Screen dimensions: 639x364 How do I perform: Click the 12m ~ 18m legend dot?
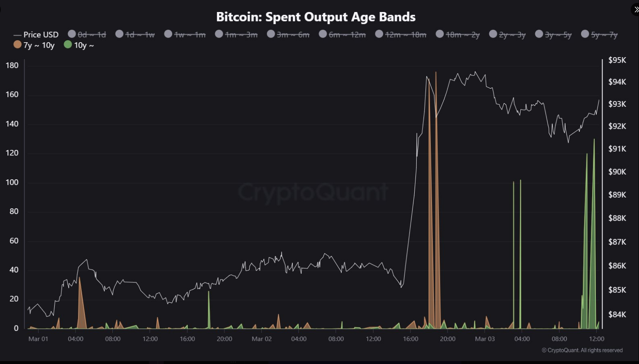pyautogui.click(x=379, y=34)
